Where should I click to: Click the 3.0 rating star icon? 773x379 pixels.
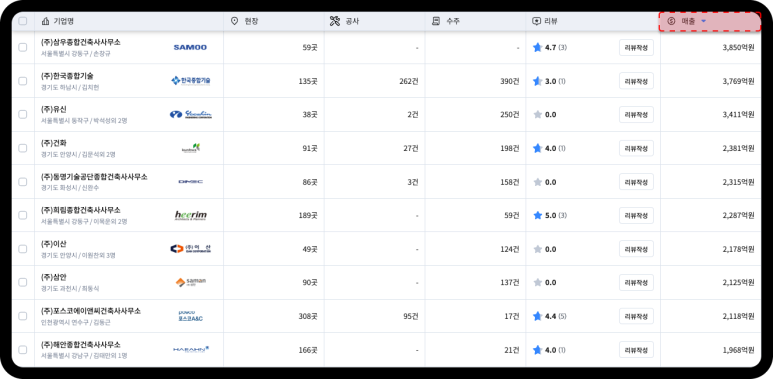tap(537, 81)
